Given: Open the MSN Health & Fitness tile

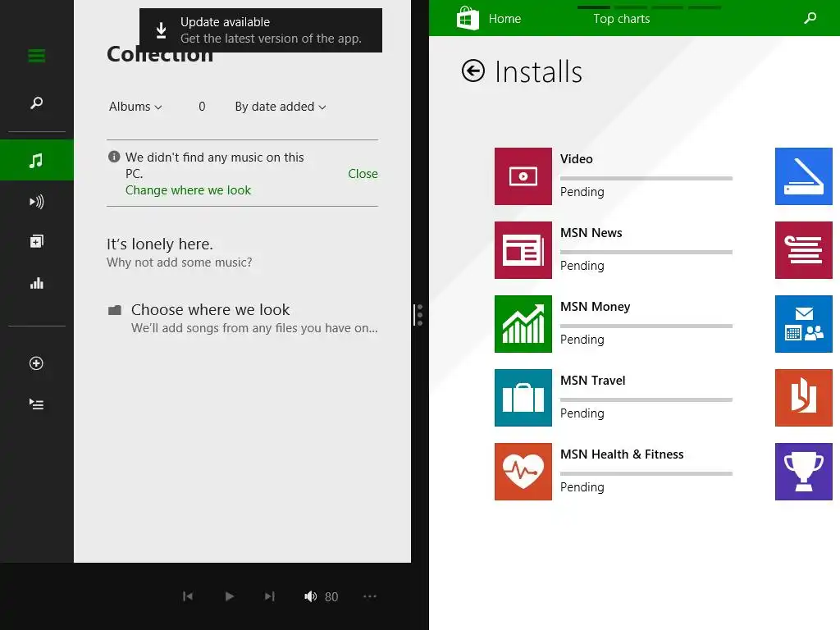Looking at the screenshot, I should [x=523, y=472].
